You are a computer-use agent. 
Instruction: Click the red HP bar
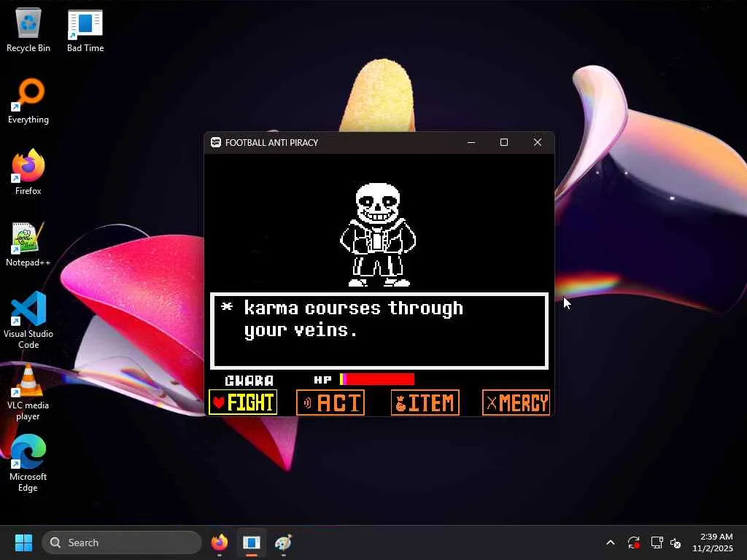(x=377, y=379)
